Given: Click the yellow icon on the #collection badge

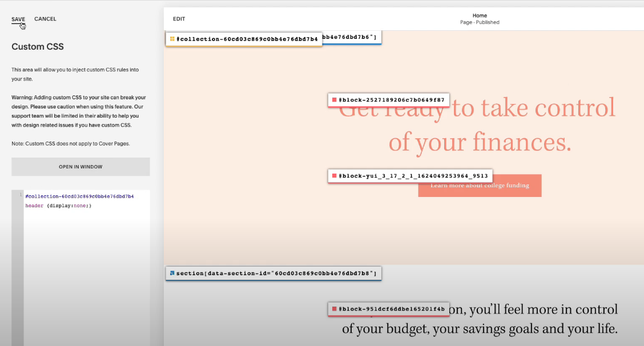Looking at the screenshot, I should pyautogui.click(x=172, y=38).
